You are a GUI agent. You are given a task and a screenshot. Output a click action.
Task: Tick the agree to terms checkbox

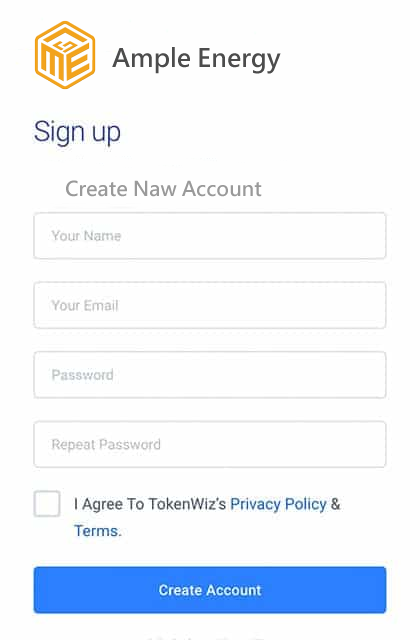pyautogui.click(x=47, y=504)
